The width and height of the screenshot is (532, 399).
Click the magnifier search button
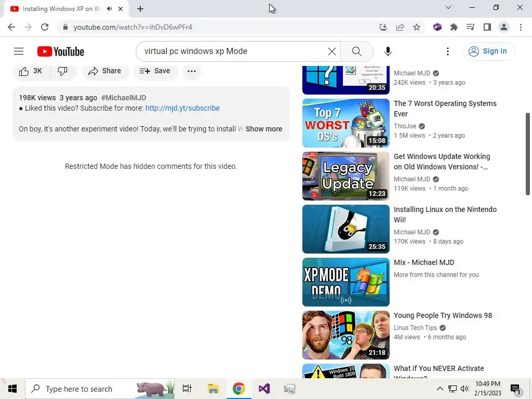(356, 51)
